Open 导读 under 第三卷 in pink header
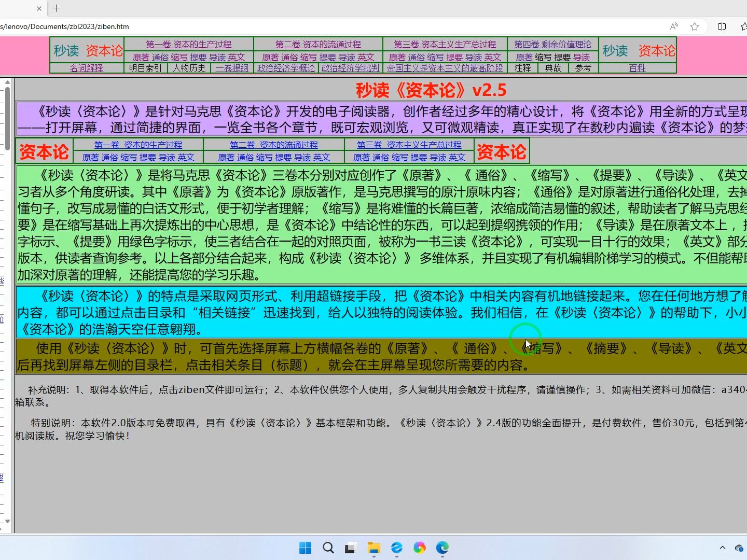This screenshot has width=747, height=560. [x=474, y=57]
